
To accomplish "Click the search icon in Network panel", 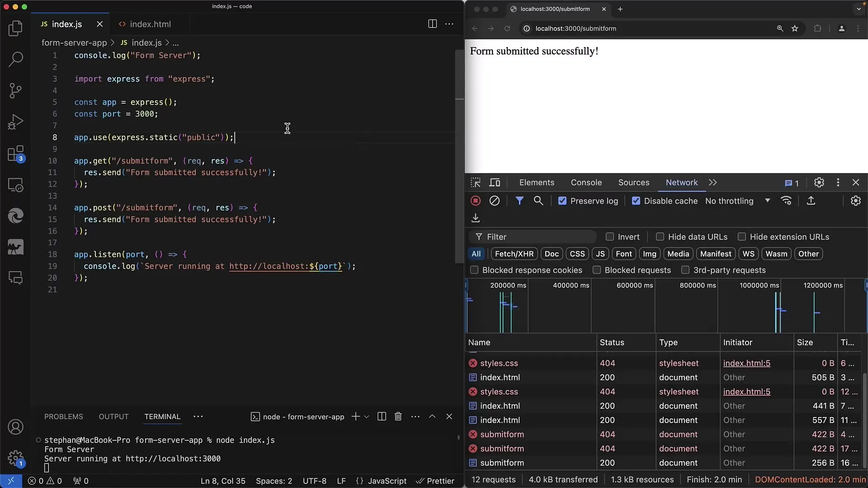I will tap(538, 201).
